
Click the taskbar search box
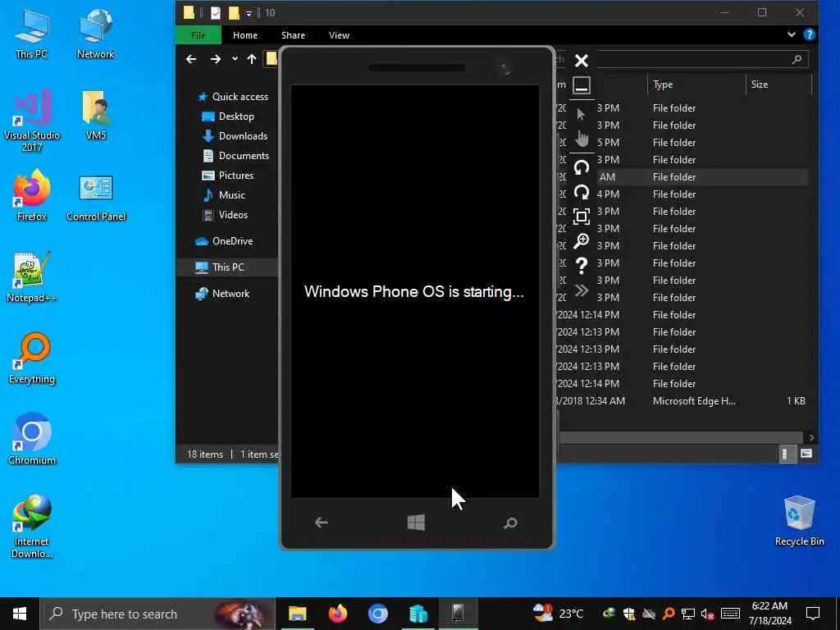click(157, 614)
